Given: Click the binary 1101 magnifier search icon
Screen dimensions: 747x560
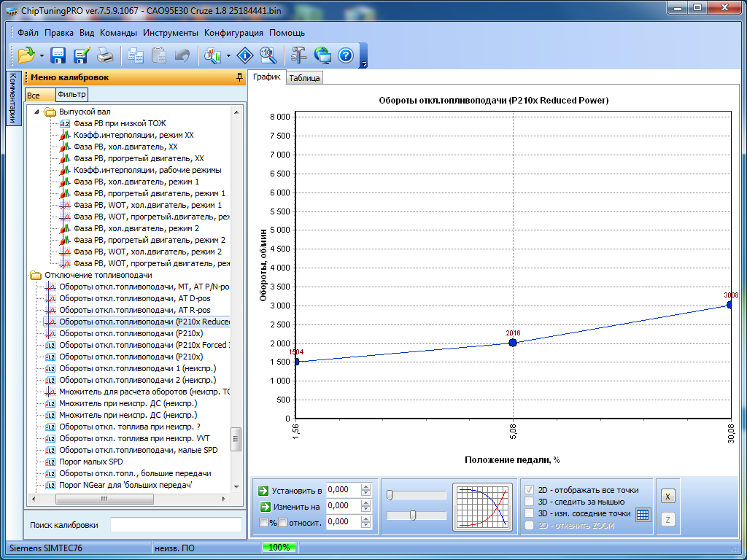Looking at the screenshot, I should coord(267,55).
